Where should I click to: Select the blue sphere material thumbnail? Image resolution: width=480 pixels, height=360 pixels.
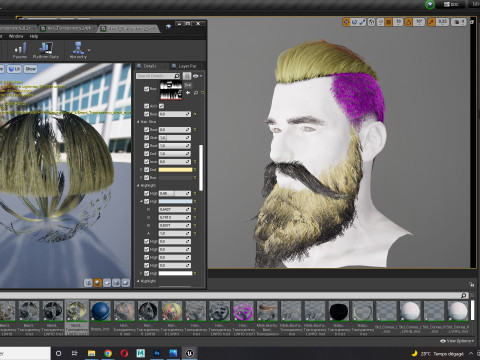point(100,311)
